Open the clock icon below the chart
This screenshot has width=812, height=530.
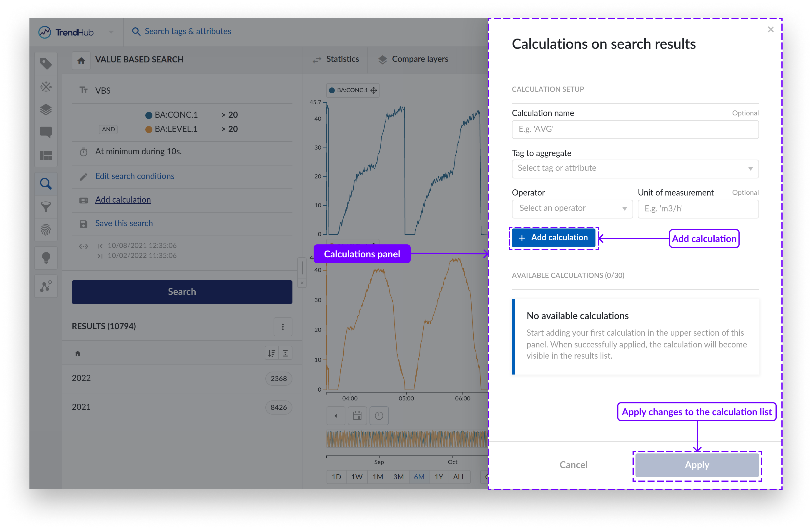point(379,415)
